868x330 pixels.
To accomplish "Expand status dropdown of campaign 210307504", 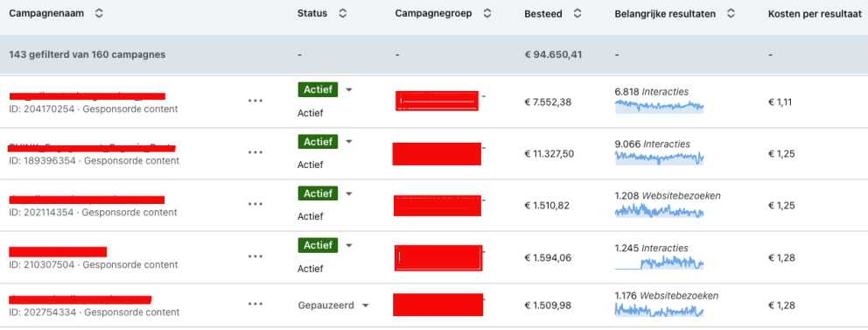I will [349, 245].
